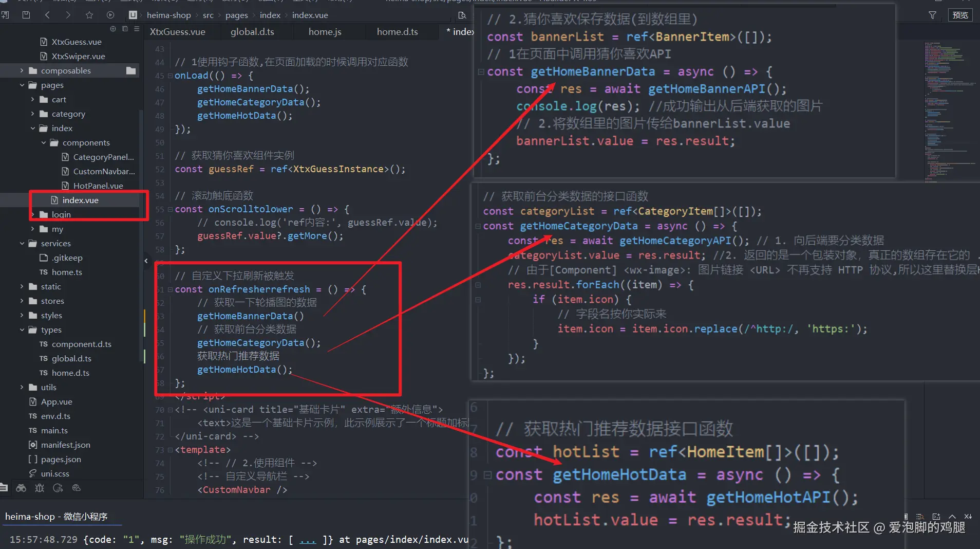Open HotPanel.vue in the file tree
980x549 pixels.
pos(98,186)
